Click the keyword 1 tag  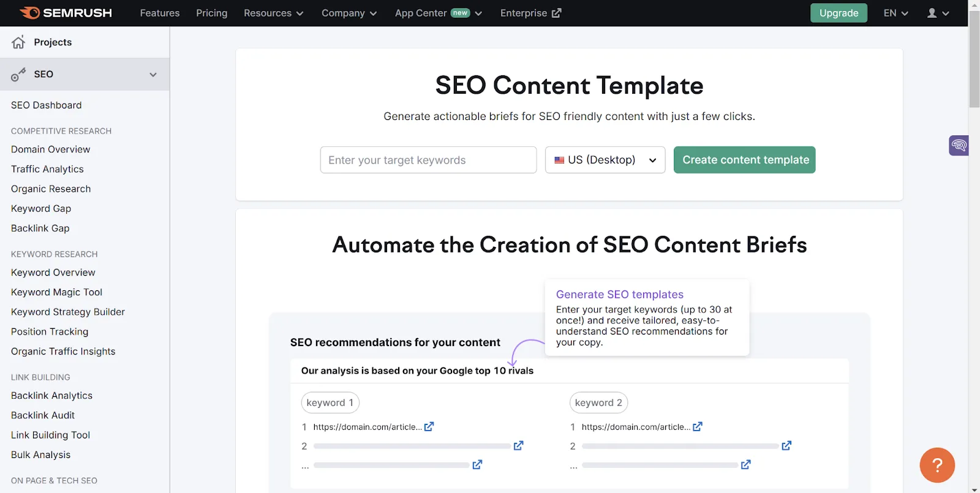click(330, 402)
